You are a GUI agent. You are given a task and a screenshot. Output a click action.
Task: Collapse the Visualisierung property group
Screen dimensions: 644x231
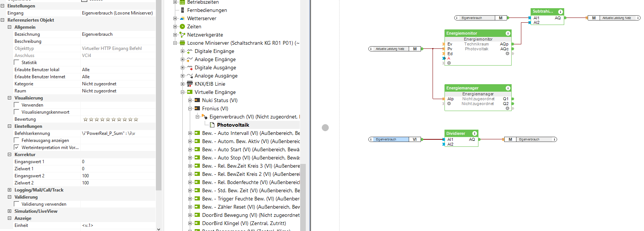(10, 98)
